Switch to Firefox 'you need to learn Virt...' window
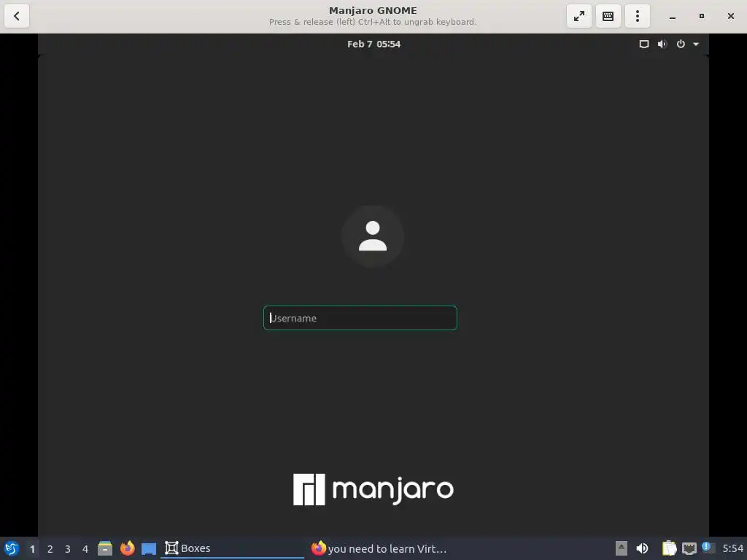The width and height of the screenshot is (747, 560). pyautogui.click(x=379, y=548)
